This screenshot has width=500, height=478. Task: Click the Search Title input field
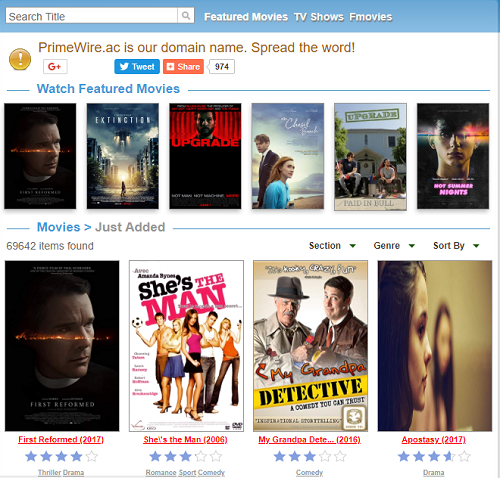tap(91, 16)
